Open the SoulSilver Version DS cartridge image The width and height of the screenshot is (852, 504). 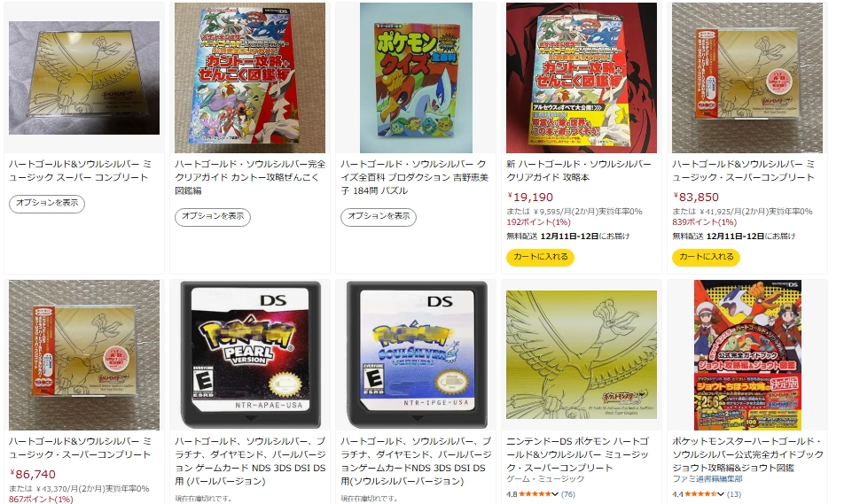417,354
